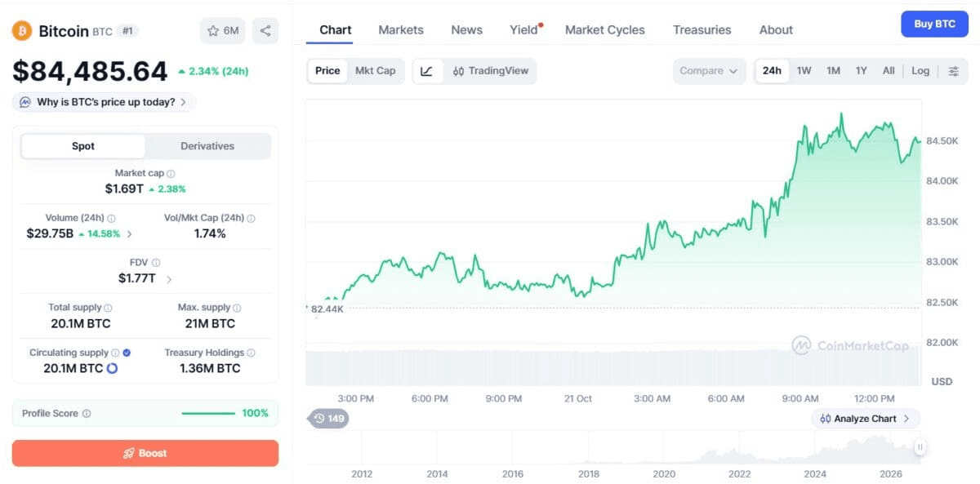Click the info icon beside Treasury Holdings
The height and width of the screenshot is (484, 980).
click(x=251, y=353)
